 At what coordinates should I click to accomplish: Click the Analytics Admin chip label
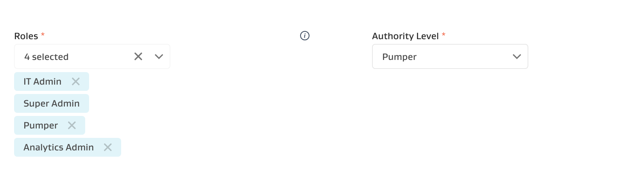(59, 147)
